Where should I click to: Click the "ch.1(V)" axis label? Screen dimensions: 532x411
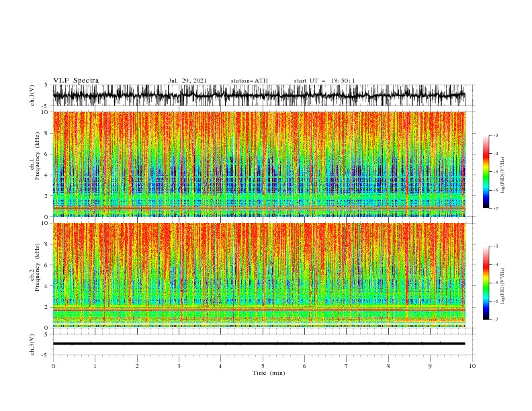pos(32,95)
